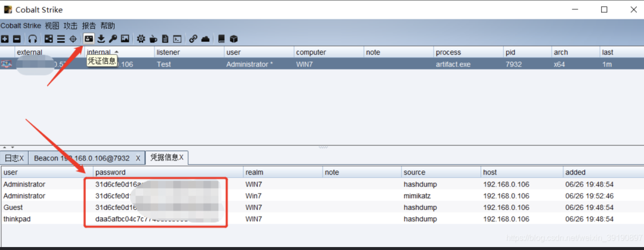644x250 pixels.
Task: Close the Beacon tab with its X
Action: tap(138, 158)
